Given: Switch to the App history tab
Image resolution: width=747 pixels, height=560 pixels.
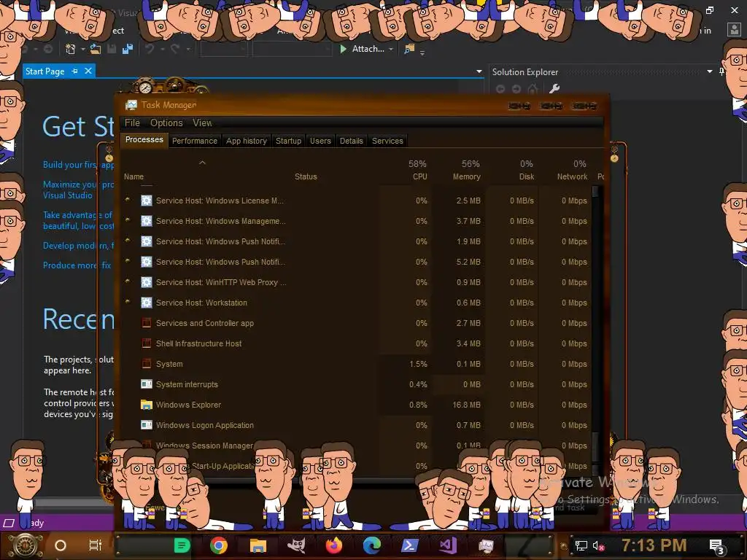Looking at the screenshot, I should click(247, 141).
